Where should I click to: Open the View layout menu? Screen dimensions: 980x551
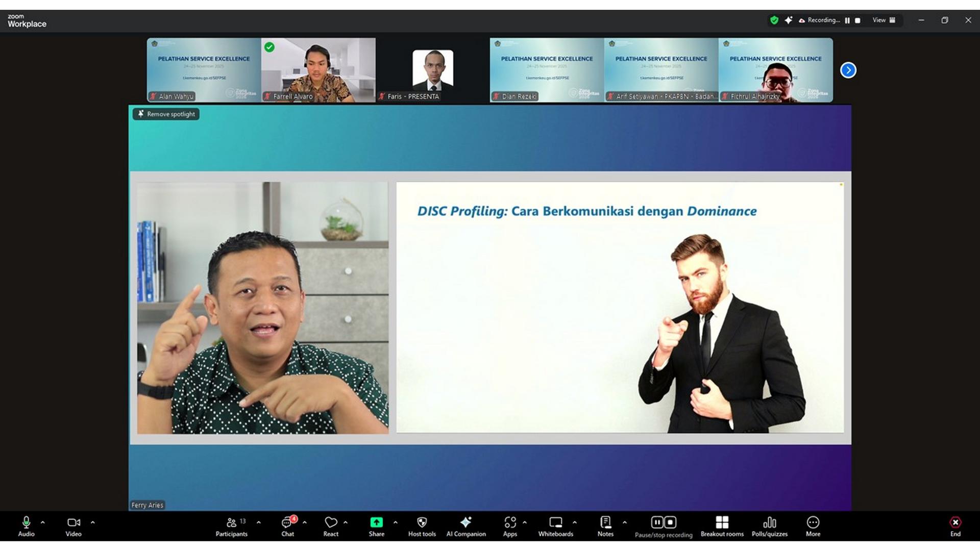coord(884,20)
